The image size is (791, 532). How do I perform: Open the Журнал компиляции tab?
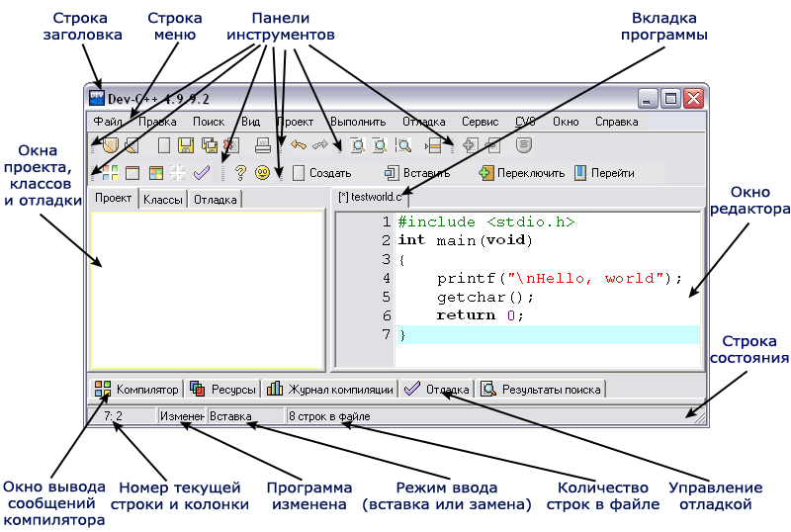[330, 390]
